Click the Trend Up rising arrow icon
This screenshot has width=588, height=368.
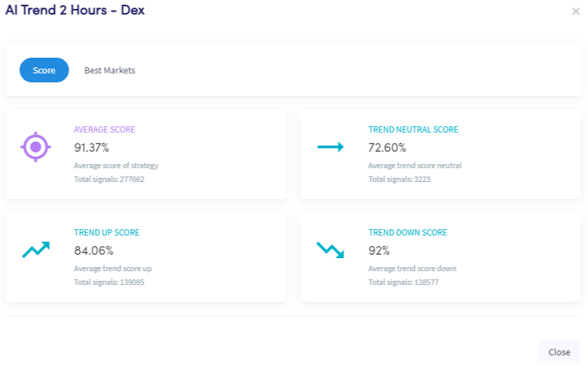pos(36,250)
